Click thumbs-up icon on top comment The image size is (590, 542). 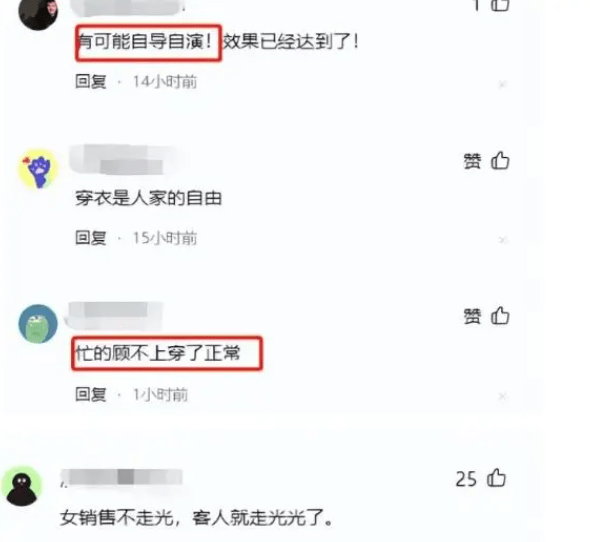(500, 4)
